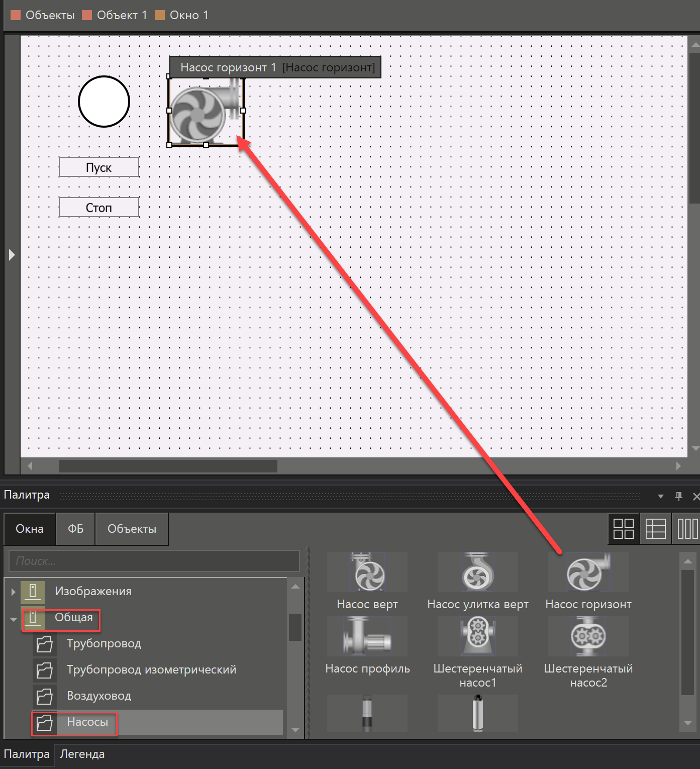
Task: Collapse the Общая library node
Action: click(x=14, y=619)
